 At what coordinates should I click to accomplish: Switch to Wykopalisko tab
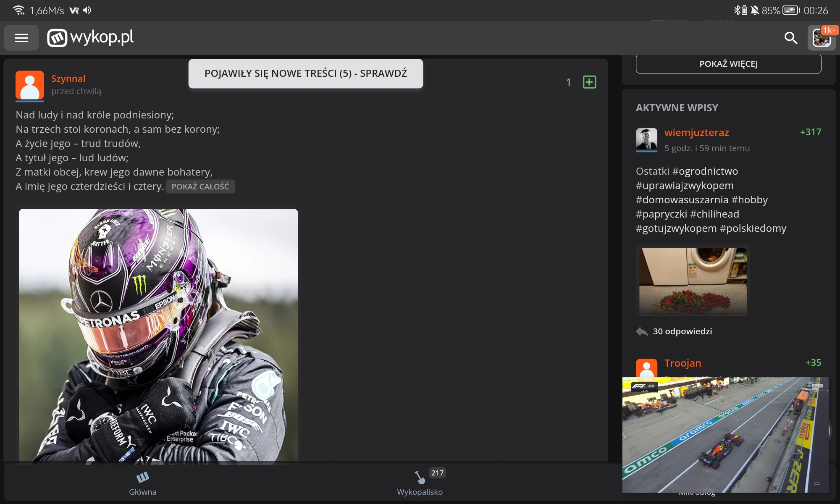click(x=420, y=483)
